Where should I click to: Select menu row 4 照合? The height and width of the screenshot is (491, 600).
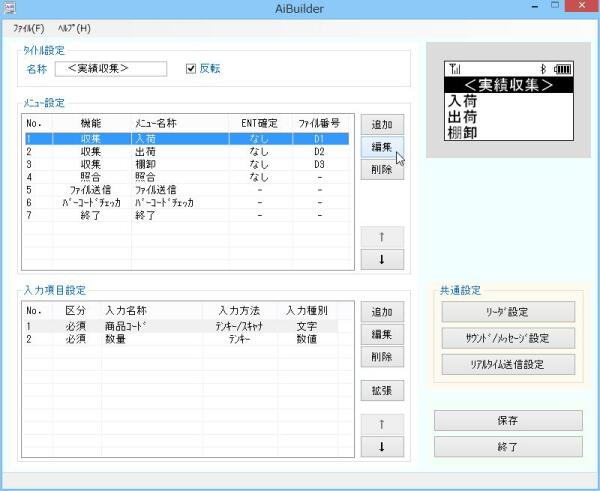187,177
